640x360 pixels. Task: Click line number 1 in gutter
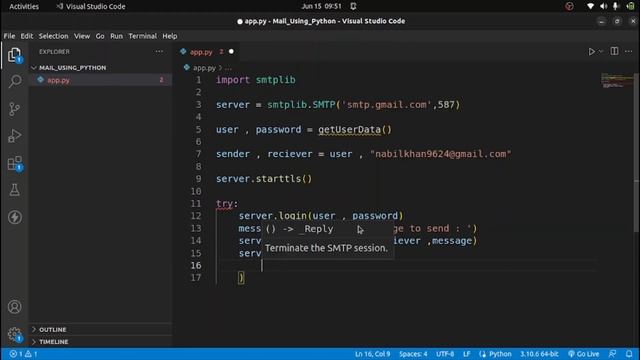198,80
